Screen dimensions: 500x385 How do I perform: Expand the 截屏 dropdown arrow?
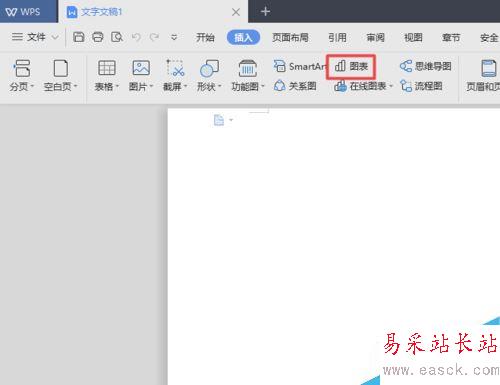[186, 87]
